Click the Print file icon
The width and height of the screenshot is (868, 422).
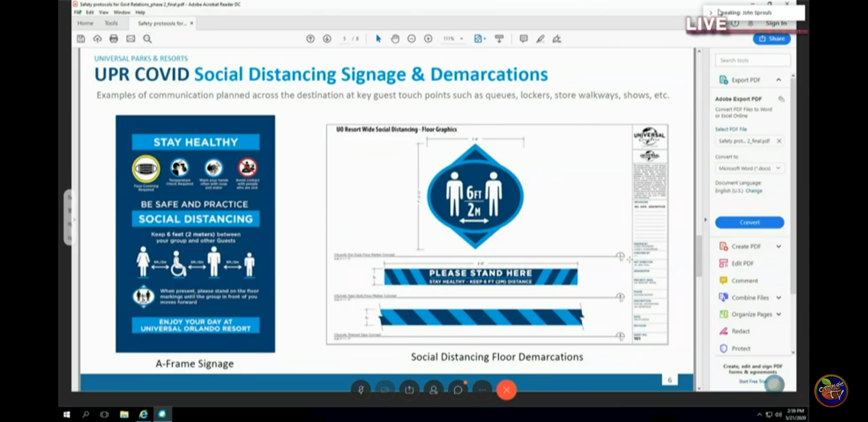(113, 39)
